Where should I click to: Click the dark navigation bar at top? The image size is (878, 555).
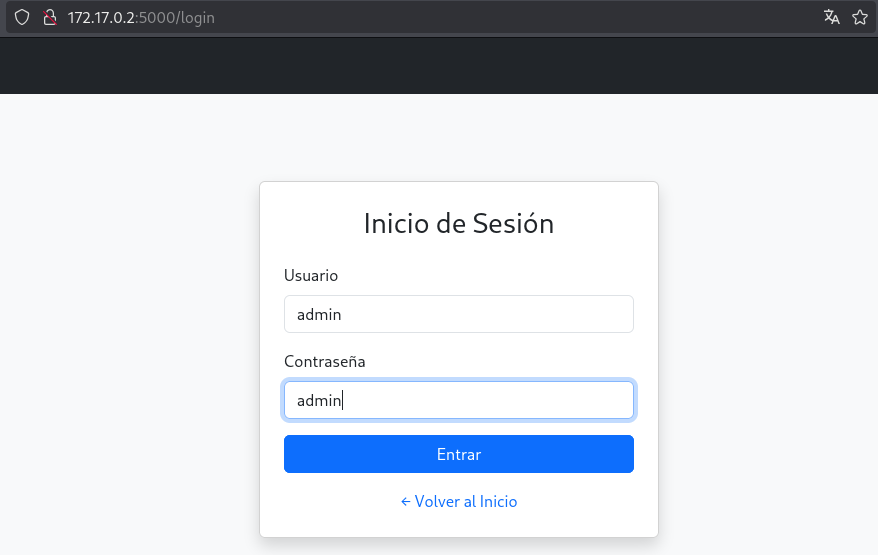pos(439,66)
